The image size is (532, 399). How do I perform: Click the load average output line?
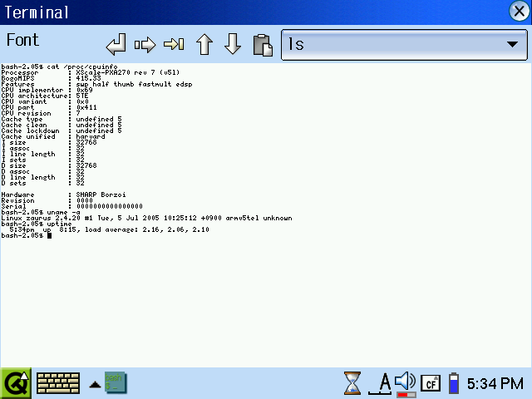109,229
